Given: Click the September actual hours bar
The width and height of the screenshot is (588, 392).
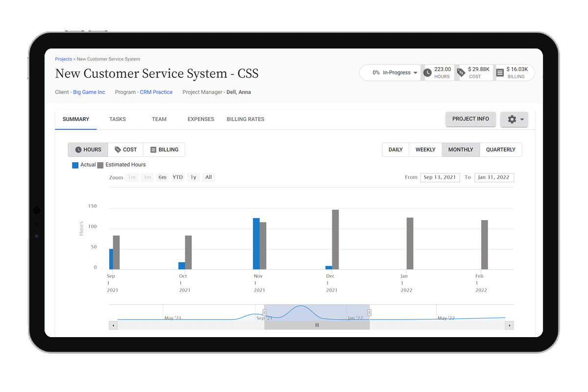Looking at the screenshot, I should coord(111,259).
